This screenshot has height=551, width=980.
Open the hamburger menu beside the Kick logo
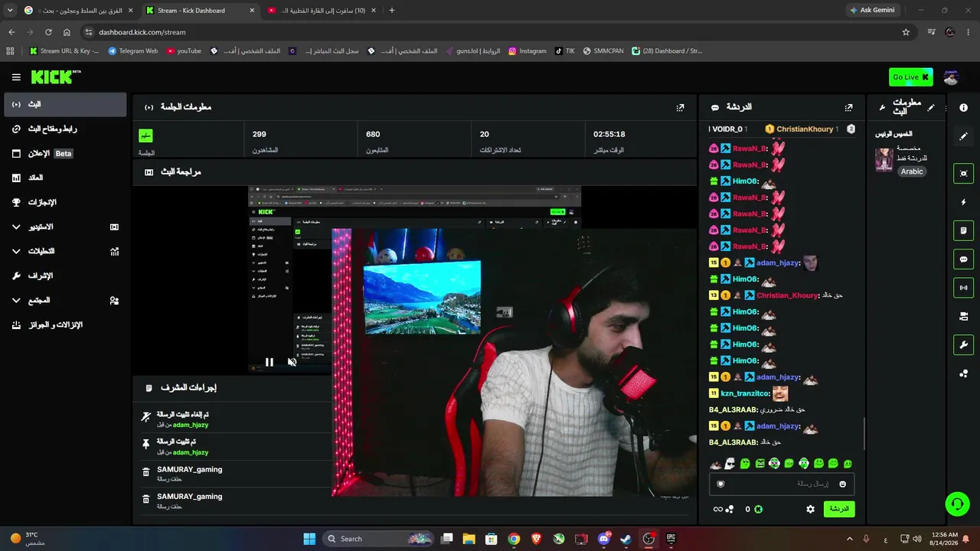(16, 77)
